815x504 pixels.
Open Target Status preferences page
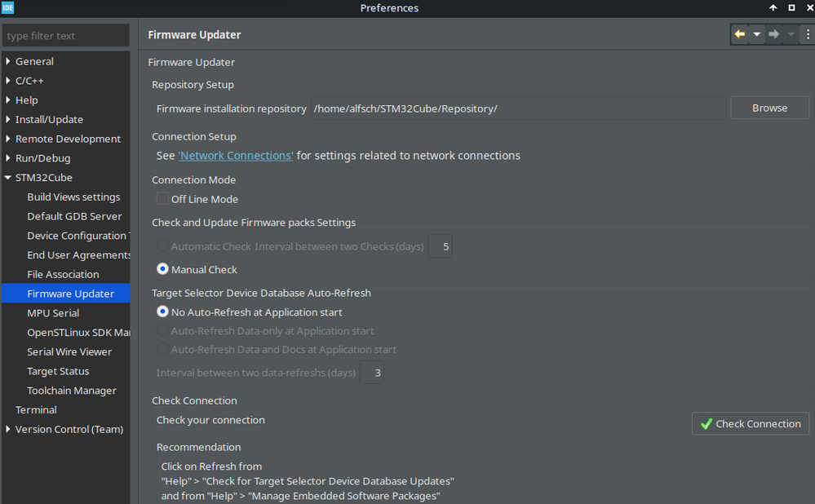coord(58,372)
